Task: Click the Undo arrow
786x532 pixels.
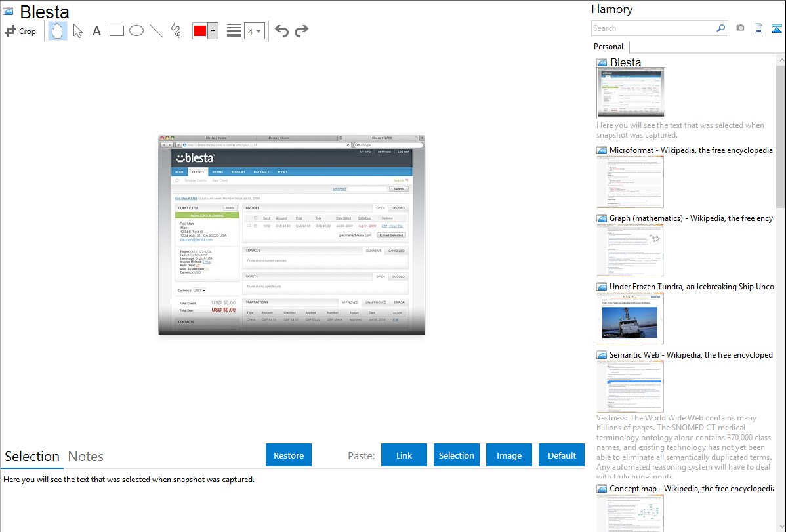Action: [x=281, y=31]
